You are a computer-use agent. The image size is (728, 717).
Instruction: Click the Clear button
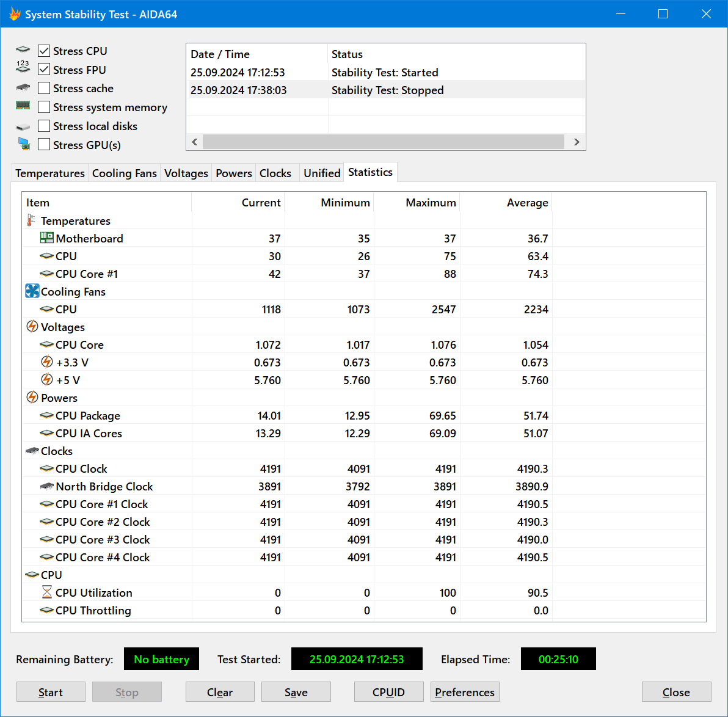220,692
